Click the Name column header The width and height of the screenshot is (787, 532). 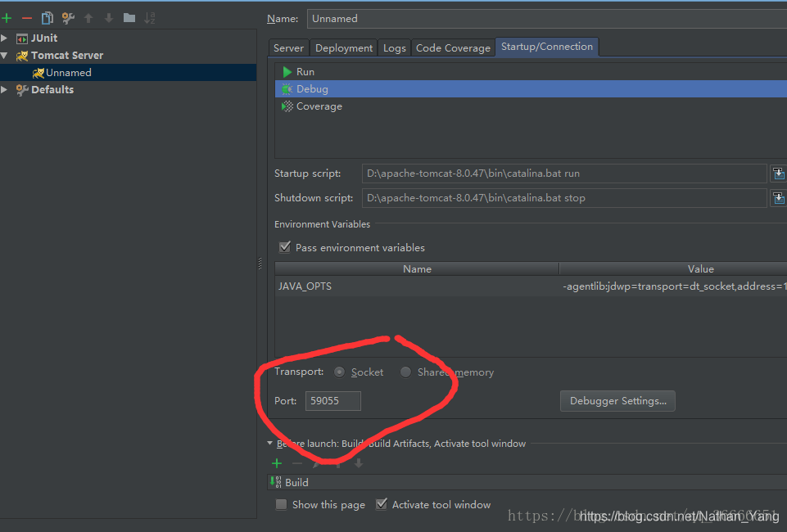pyautogui.click(x=417, y=268)
